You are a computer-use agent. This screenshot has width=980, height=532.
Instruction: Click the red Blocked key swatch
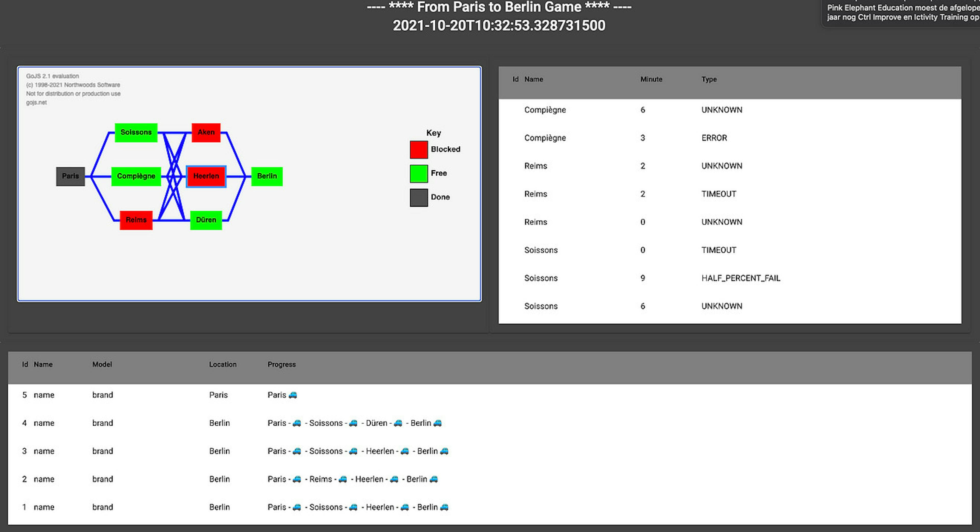coord(419,149)
